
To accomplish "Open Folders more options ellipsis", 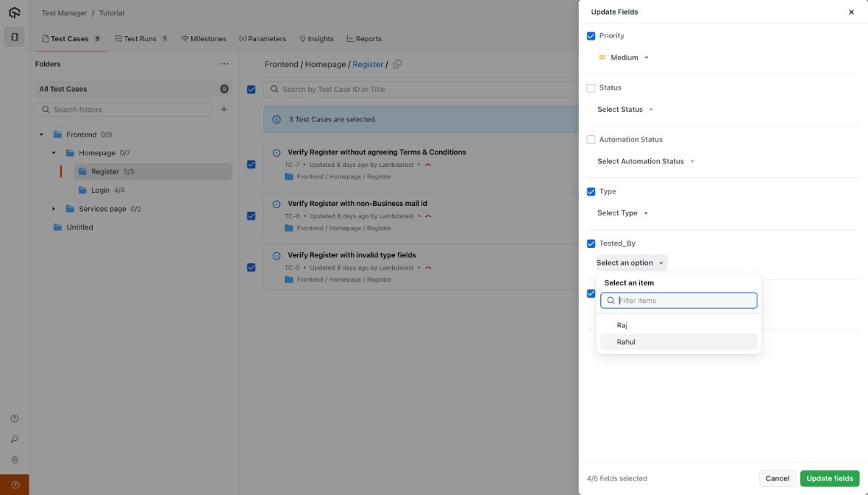I will pyautogui.click(x=224, y=64).
